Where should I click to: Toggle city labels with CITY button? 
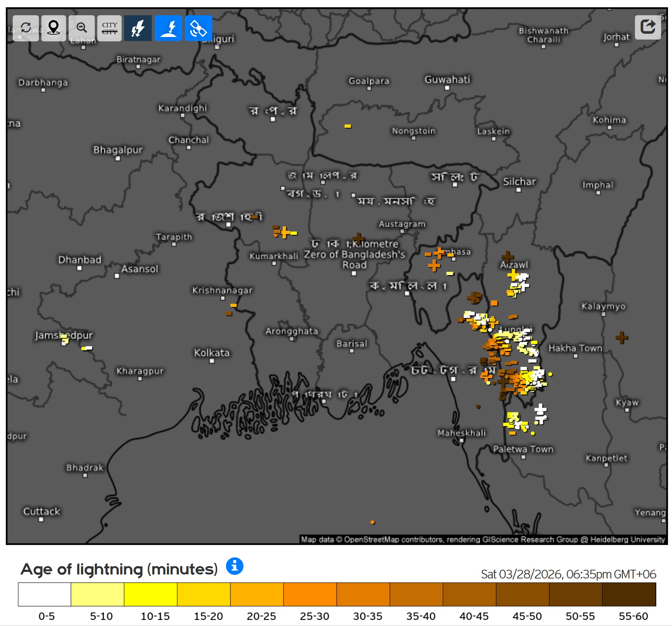(110, 28)
